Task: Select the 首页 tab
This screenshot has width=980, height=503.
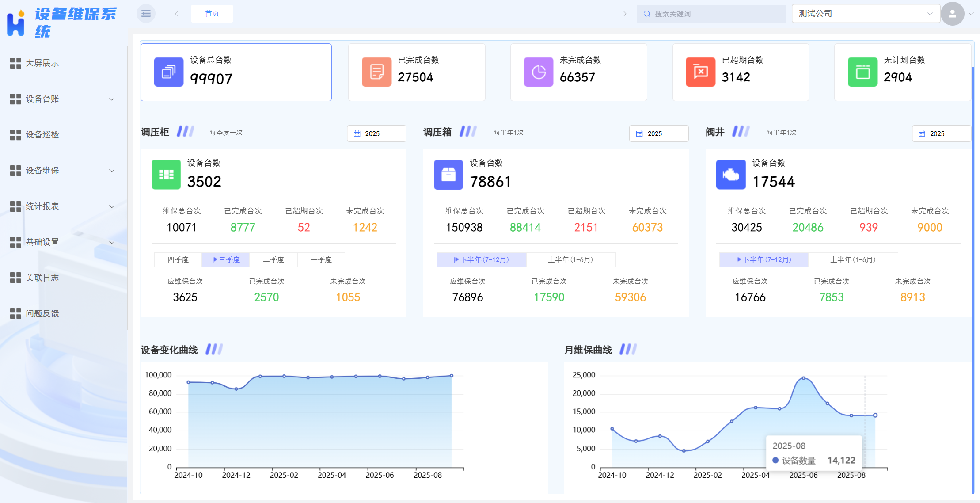Action: [x=212, y=13]
